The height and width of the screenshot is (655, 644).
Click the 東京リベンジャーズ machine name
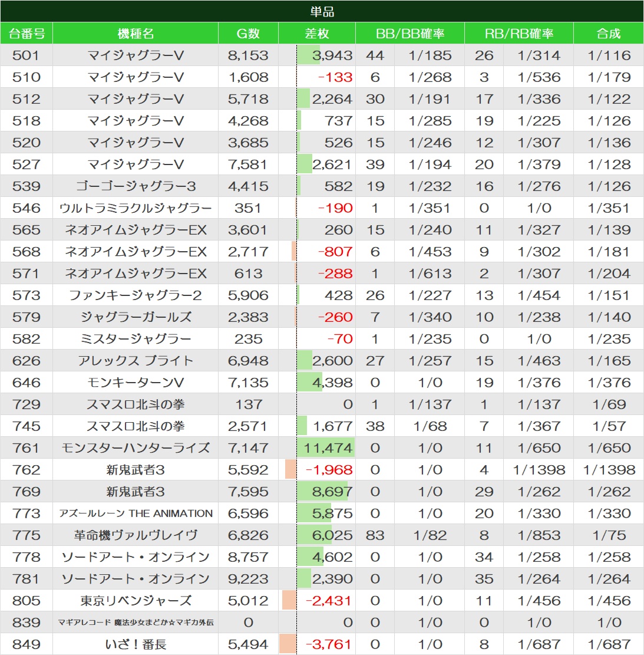[136, 601]
